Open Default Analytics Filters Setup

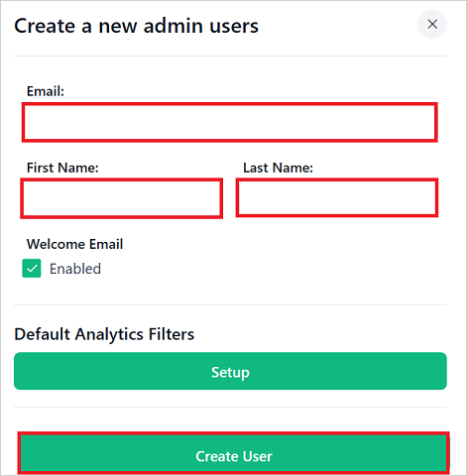(x=230, y=371)
